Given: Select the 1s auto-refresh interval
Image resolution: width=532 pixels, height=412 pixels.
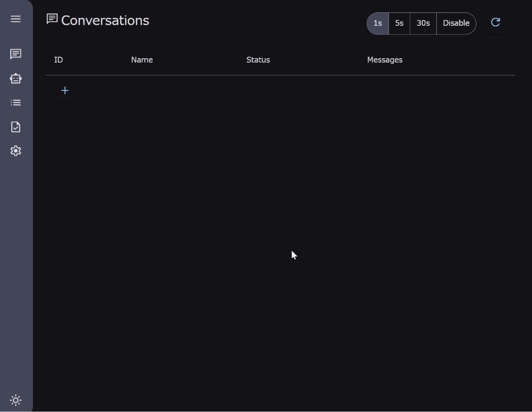Looking at the screenshot, I should [x=378, y=23].
